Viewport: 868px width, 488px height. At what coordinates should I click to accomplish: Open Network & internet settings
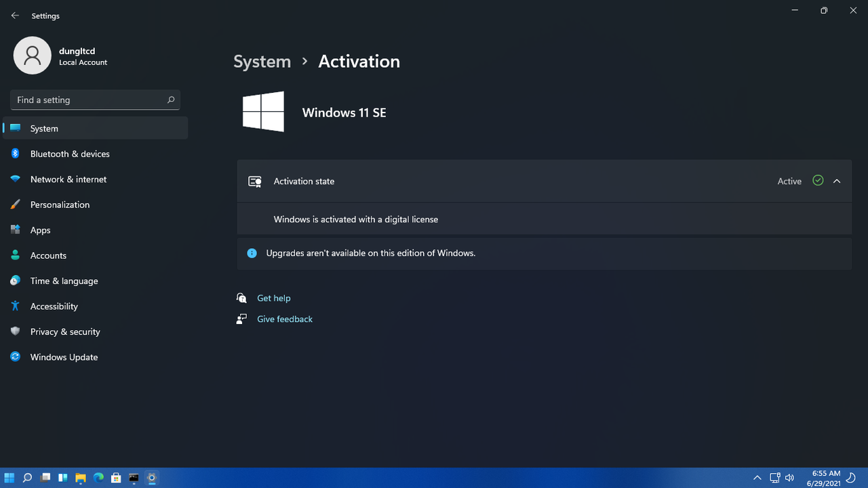[96, 179]
